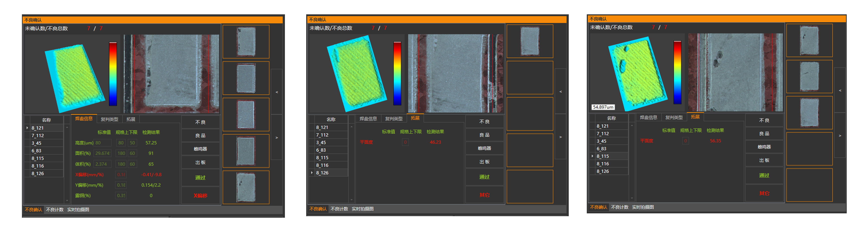Click 露铜(%) limit field 0.35
Image resolution: width=868 pixels, height=229 pixels.
121,196
